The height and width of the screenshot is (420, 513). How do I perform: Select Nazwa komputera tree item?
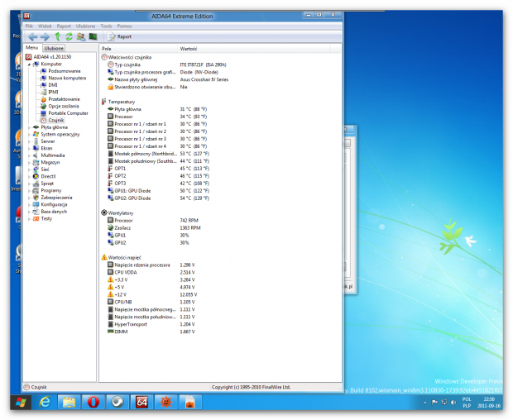coord(67,78)
